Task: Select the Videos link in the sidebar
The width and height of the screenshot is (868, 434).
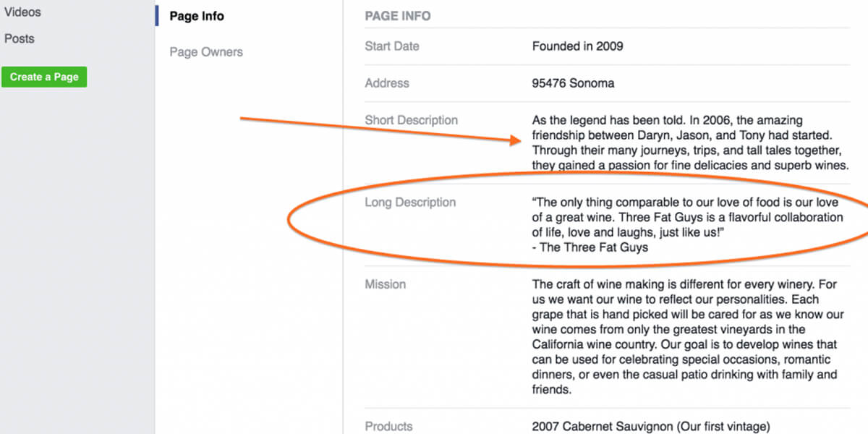Action: pos(22,12)
